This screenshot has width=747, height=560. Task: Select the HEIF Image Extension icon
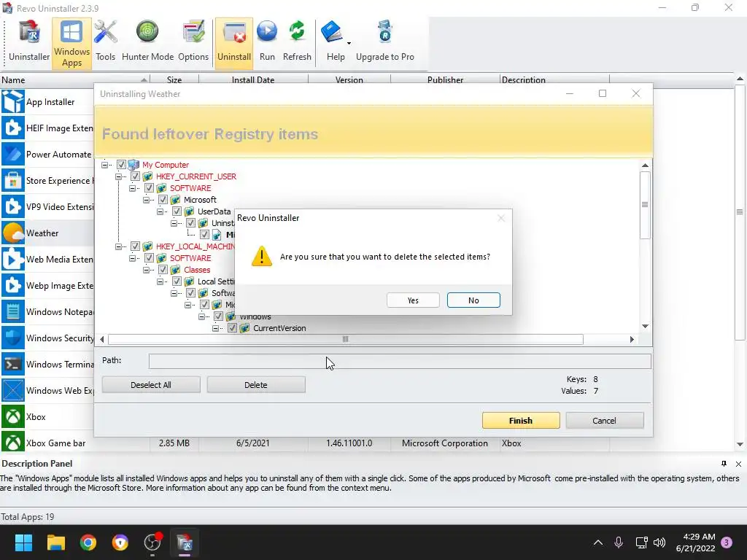point(13,128)
